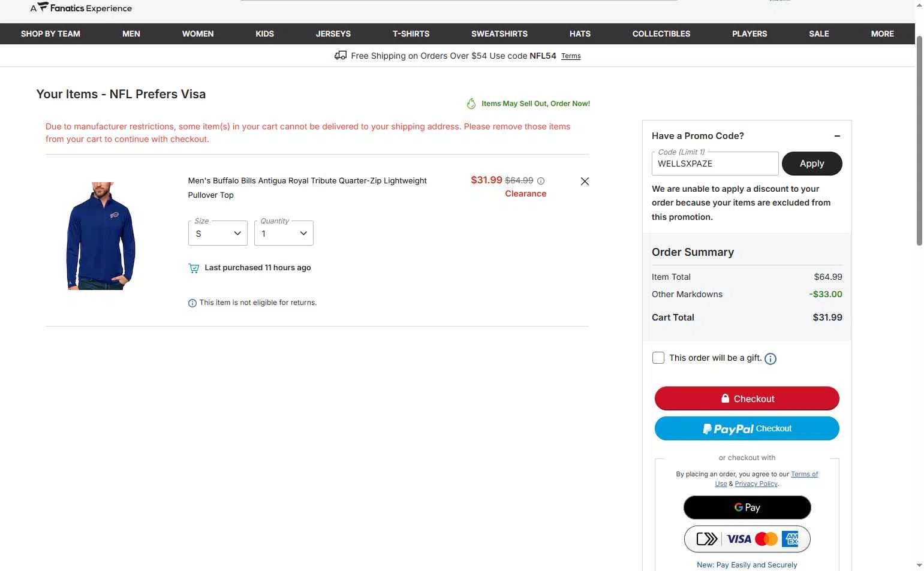Click the info icon by returns notice
Screen dimensions: 924x571
(x=192, y=303)
